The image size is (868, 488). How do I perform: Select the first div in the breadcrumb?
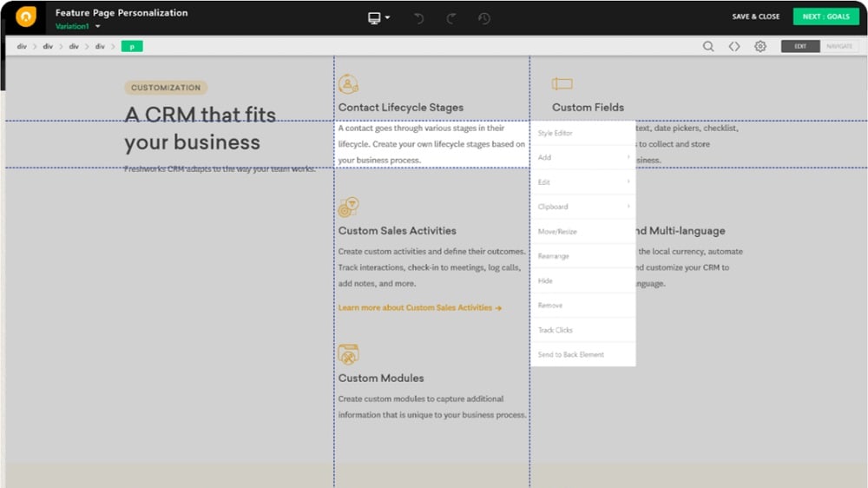pos(22,47)
